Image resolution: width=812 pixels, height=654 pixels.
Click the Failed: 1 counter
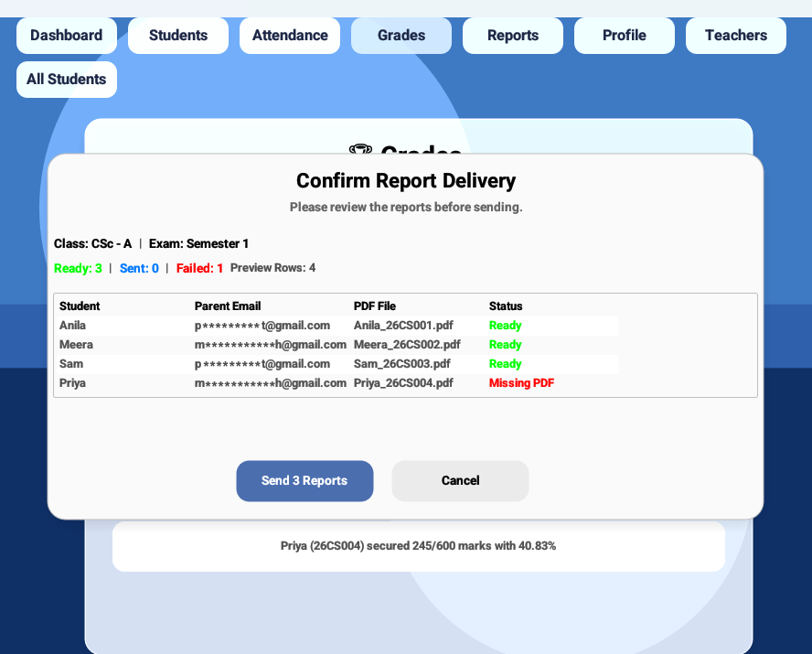point(199,268)
